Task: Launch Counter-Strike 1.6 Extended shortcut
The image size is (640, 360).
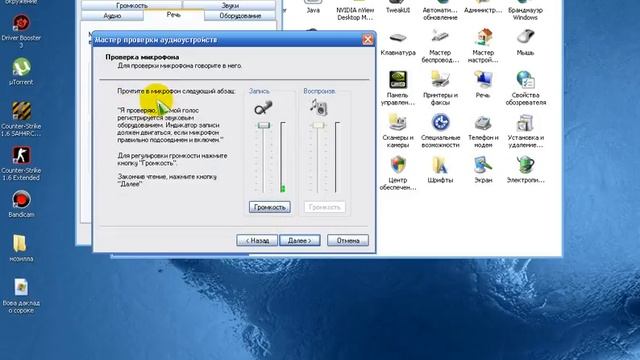Action: (x=21, y=155)
